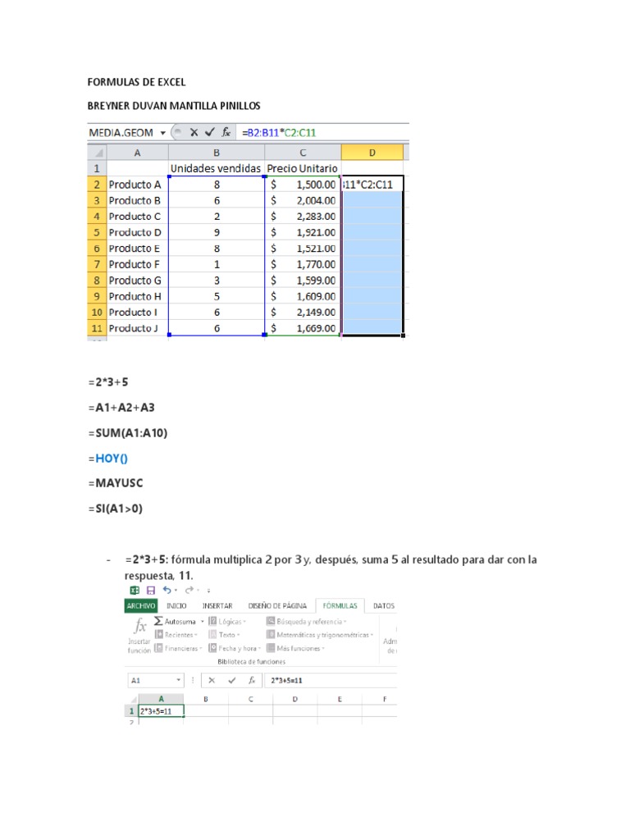
Task: Select column B header in upper sheet
Action: (217, 153)
